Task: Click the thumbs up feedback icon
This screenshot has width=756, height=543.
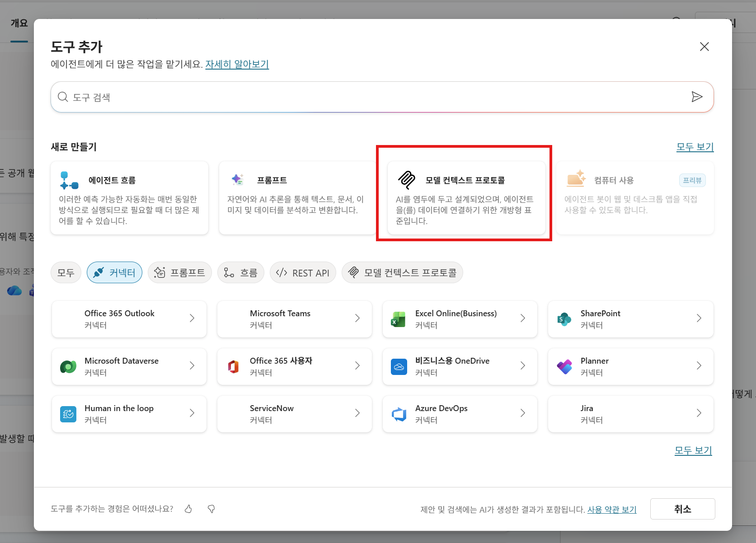Action: click(x=188, y=509)
